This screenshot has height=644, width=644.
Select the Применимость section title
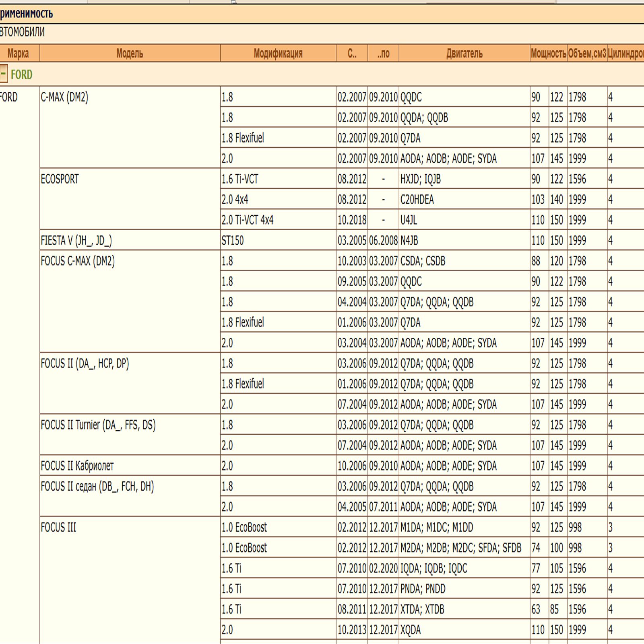coord(27,14)
